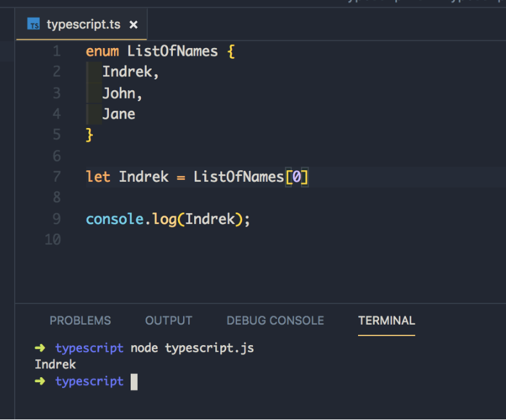Click the console.log statement on line 9
The width and height of the screenshot is (506, 420).
point(168,220)
